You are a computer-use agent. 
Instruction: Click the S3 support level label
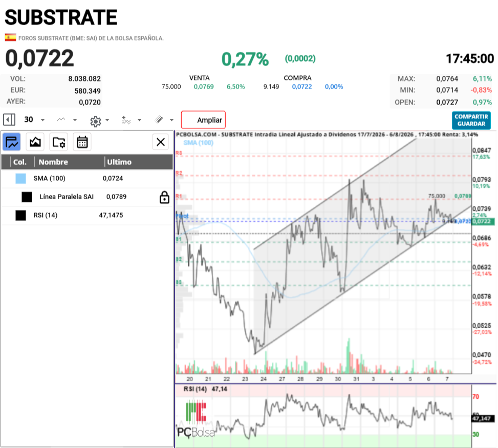(x=179, y=282)
